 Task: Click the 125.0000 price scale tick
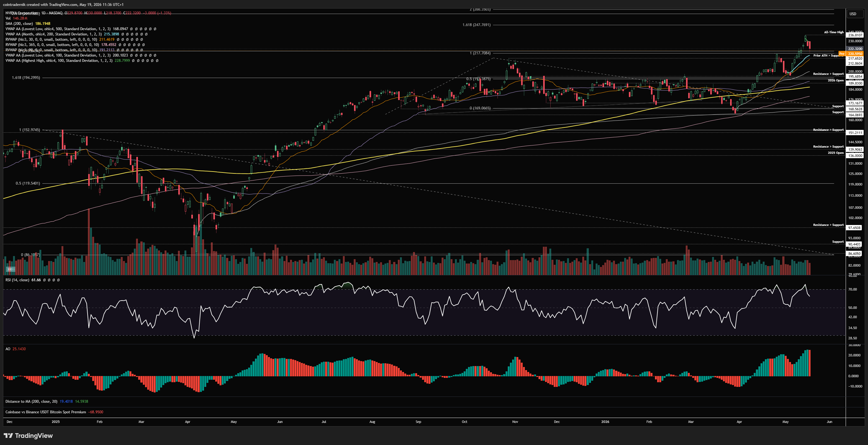(x=855, y=174)
